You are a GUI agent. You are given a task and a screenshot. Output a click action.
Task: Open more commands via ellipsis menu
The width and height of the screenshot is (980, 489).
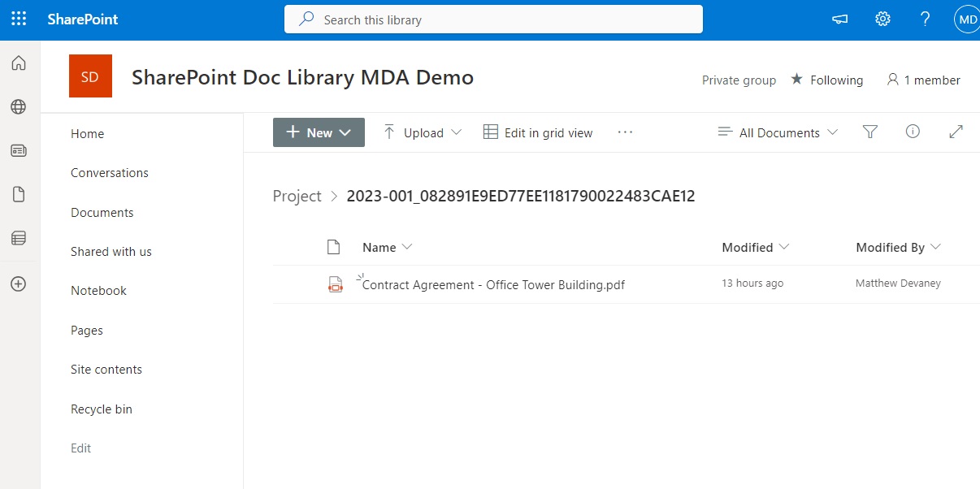coord(625,132)
